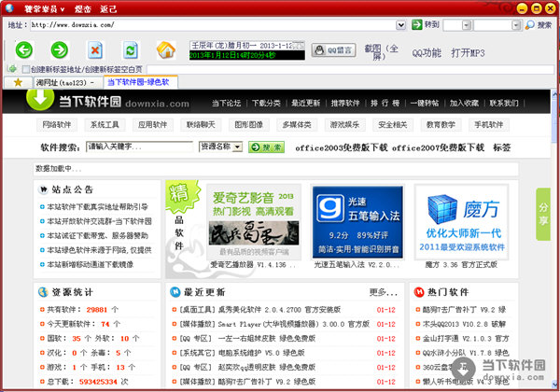Click the 请输入关键字 search input
The width and height of the screenshot is (560, 392).
[139, 147]
